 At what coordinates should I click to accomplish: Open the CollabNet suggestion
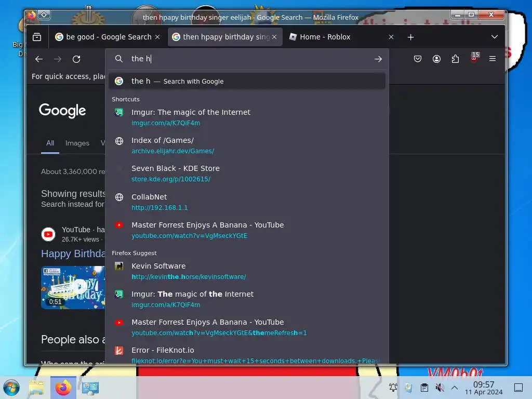(x=247, y=202)
